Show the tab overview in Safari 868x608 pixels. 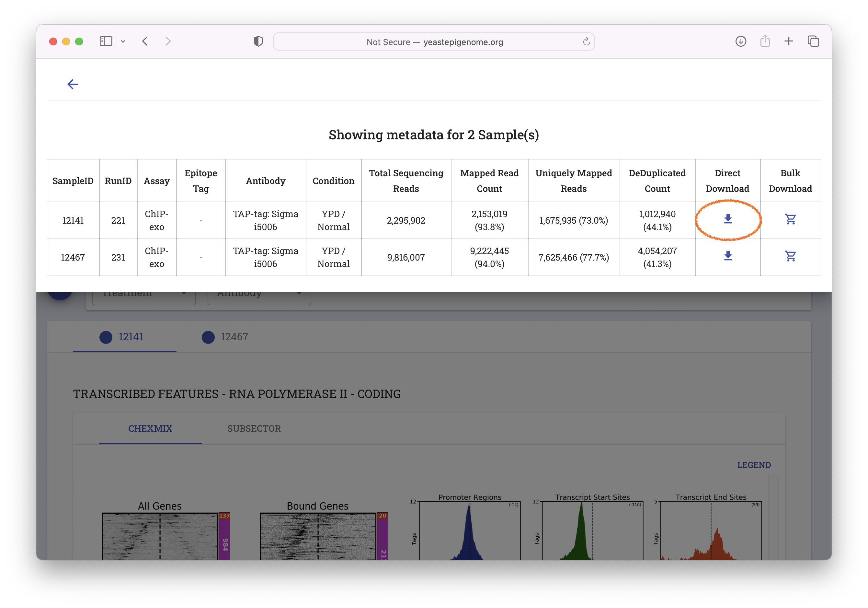[x=813, y=41]
